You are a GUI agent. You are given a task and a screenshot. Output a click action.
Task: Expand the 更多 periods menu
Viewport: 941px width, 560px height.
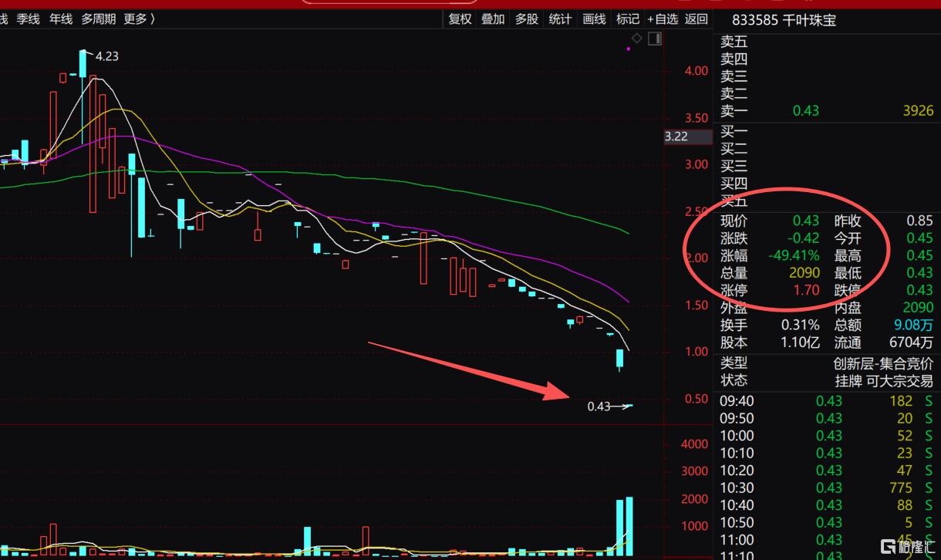tap(140, 19)
